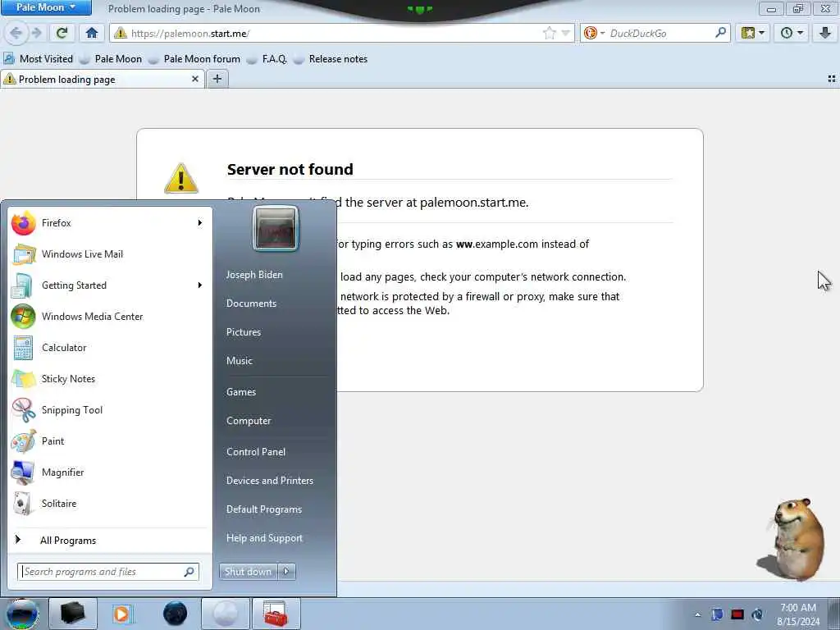Click the warning icon in the address bar

pos(121,33)
